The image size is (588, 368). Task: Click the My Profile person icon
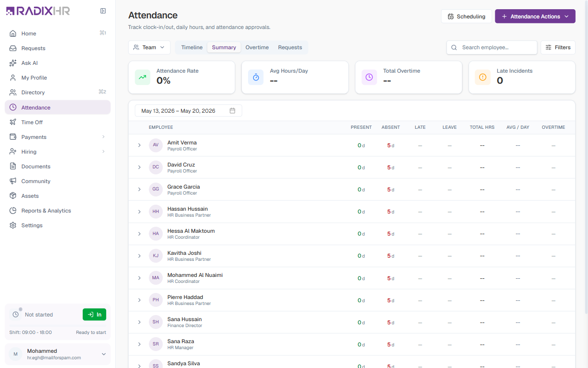(x=13, y=78)
